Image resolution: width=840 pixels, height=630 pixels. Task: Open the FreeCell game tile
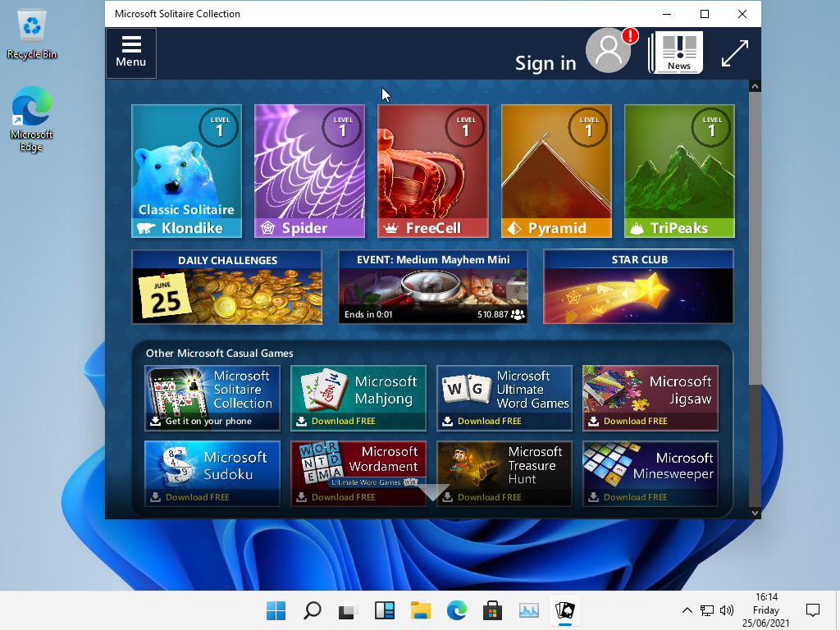pos(432,171)
